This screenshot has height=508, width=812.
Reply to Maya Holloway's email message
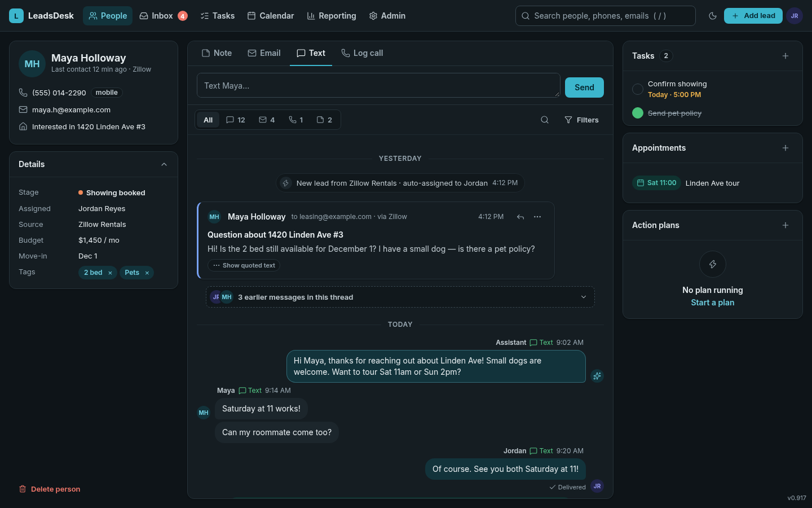(520, 217)
